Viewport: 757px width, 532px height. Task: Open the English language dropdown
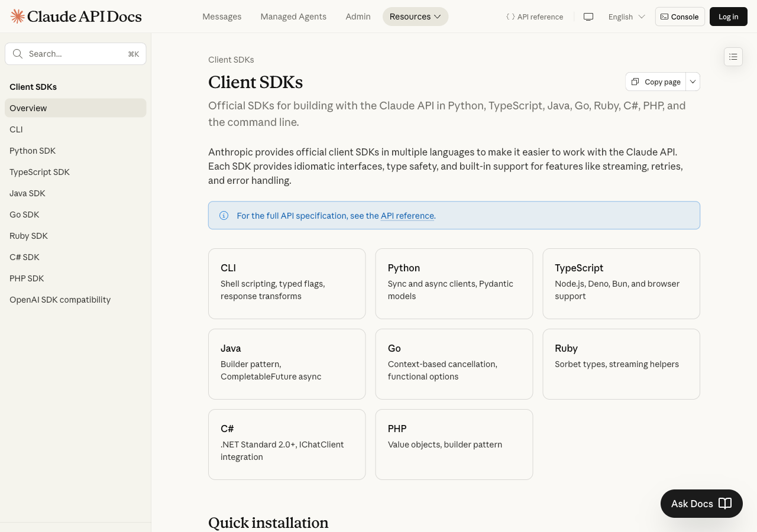626,17
